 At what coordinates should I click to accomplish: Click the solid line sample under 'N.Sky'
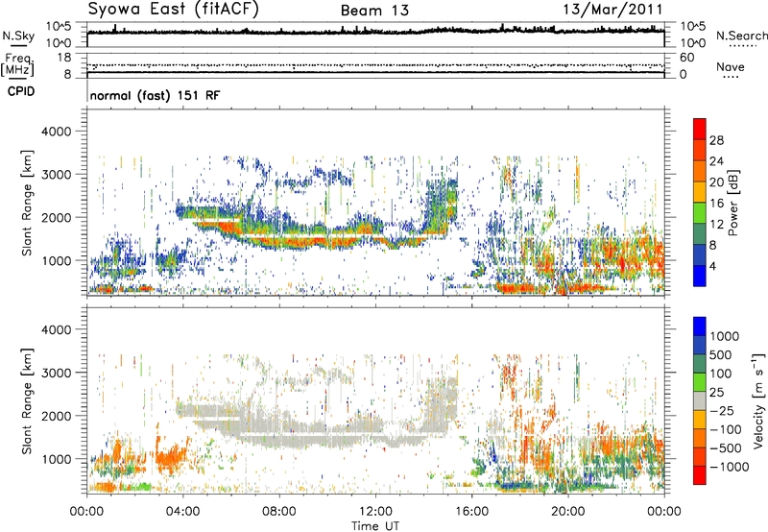pos(18,45)
